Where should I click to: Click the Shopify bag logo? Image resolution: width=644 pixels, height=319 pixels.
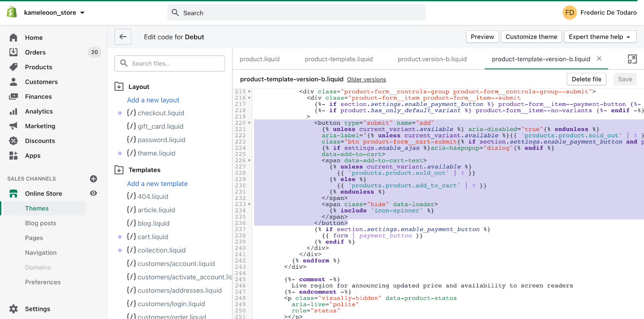[12, 12]
